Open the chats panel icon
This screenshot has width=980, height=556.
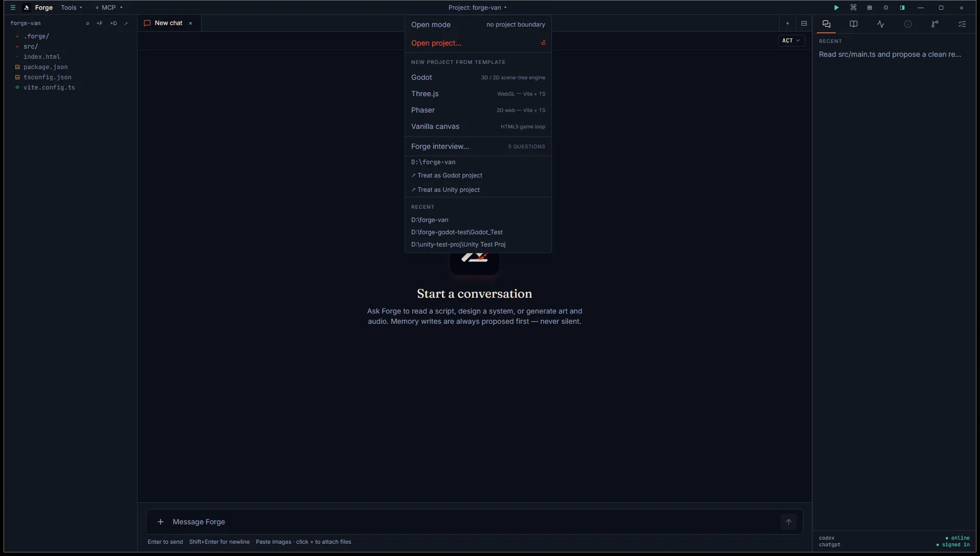[827, 24]
